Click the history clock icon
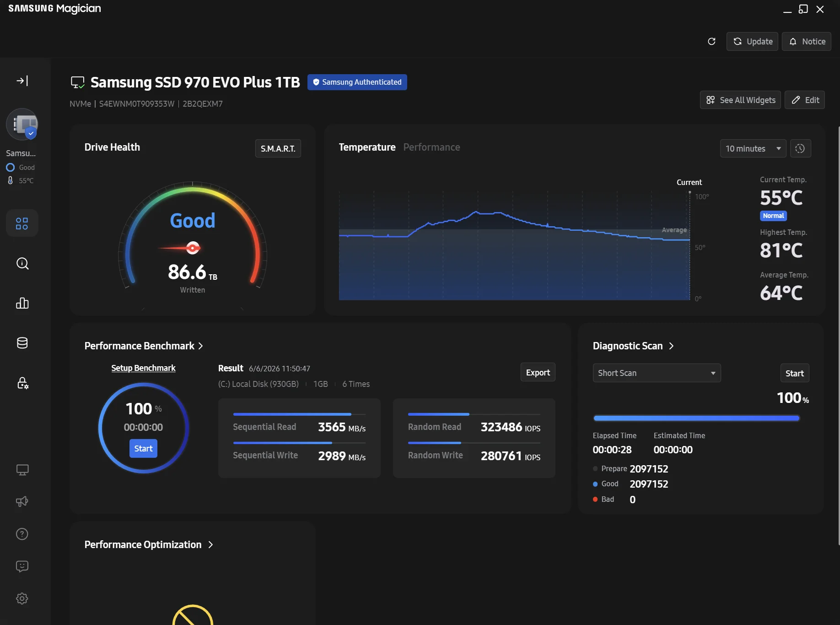Viewport: 840px width, 625px height. coord(800,148)
